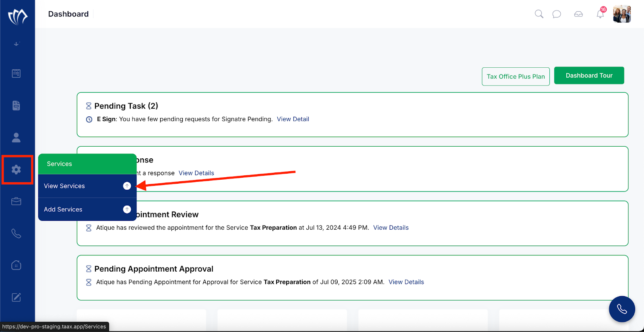Screen dimensions: 644x332
Task: Open the documents sidebar icon
Action: (x=16, y=106)
